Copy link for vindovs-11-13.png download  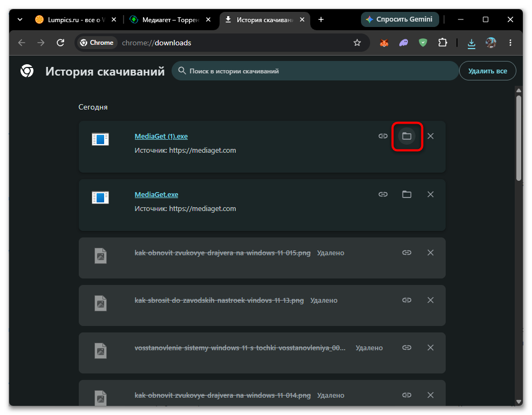click(x=406, y=300)
